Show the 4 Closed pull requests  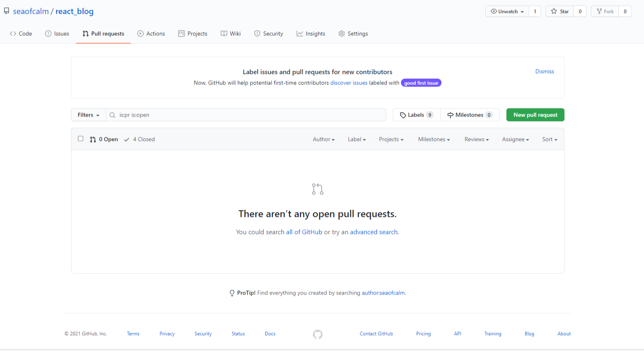pos(139,139)
